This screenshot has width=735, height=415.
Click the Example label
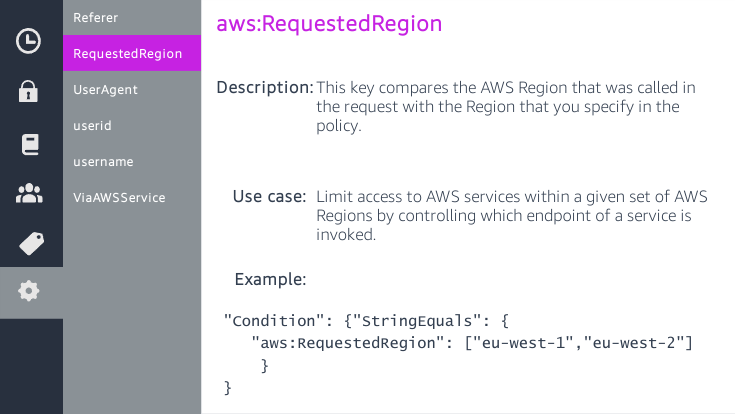click(x=270, y=279)
